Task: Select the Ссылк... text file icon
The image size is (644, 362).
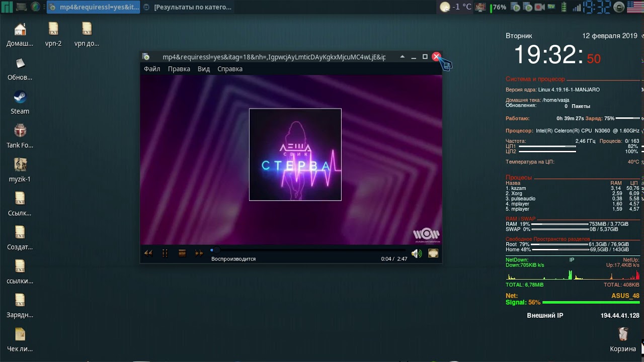Action: click(20, 205)
